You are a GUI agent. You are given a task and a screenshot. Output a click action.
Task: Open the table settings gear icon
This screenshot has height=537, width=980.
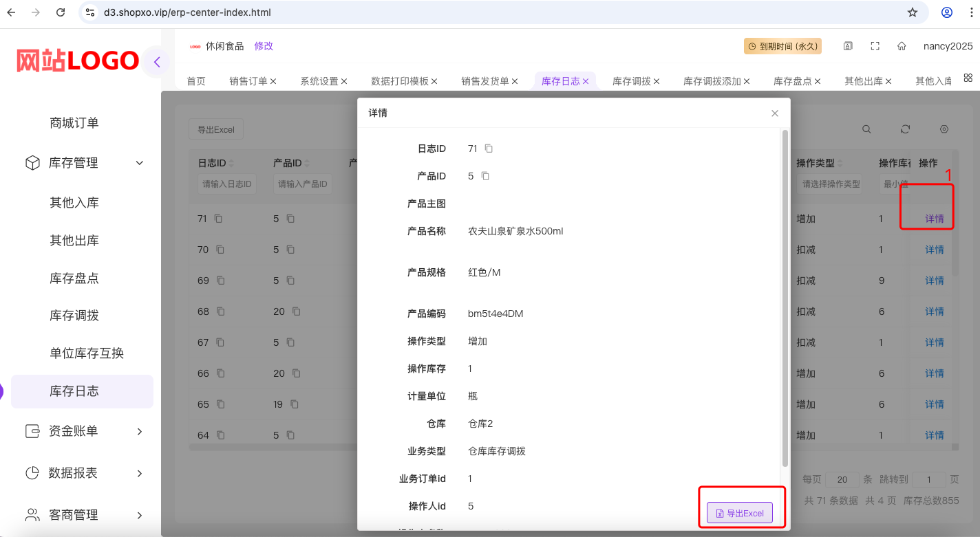point(943,129)
